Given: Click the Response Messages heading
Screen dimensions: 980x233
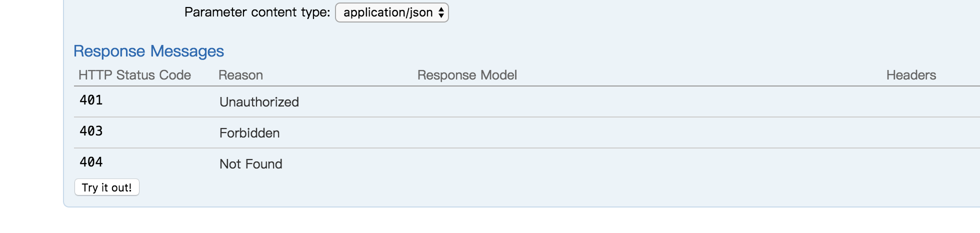Looking at the screenshot, I should [148, 51].
